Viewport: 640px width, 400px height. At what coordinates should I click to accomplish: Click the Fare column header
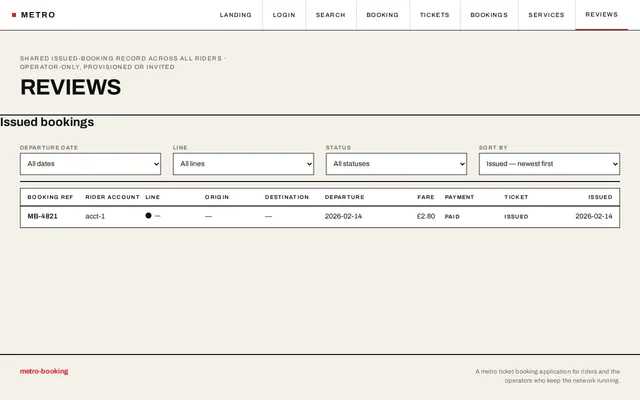click(426, 197)
